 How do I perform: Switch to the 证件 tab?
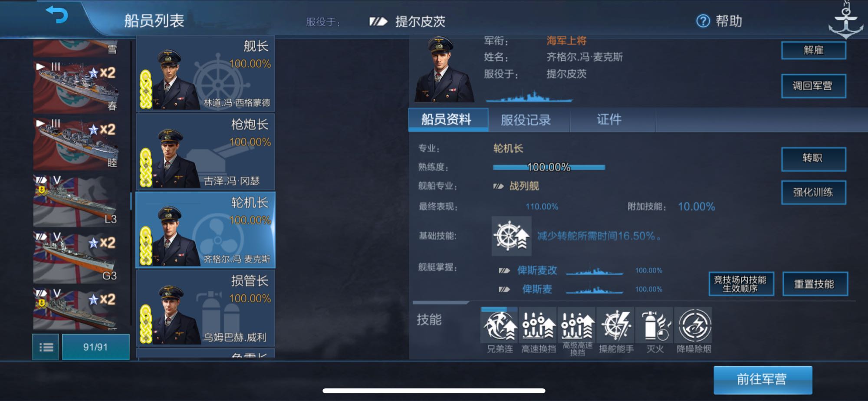609,120
